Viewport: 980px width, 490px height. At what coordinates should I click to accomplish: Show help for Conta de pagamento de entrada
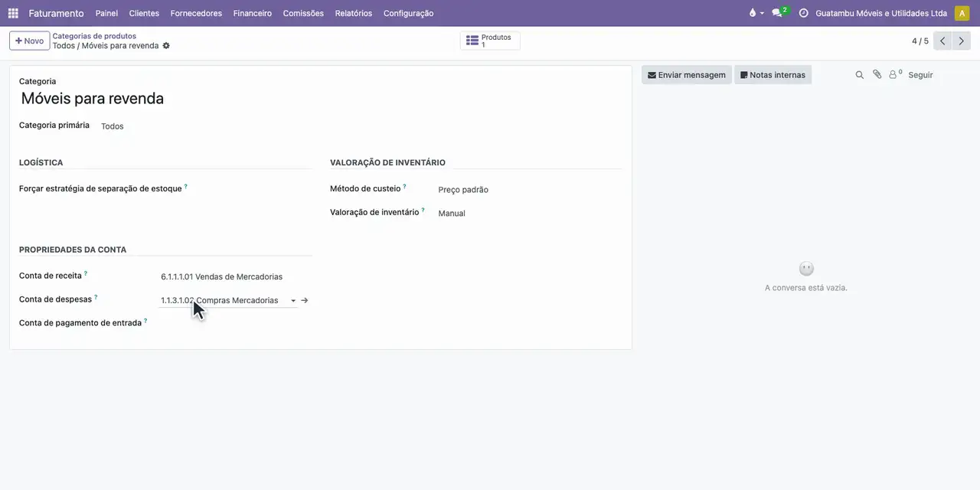tap(145, 321)
